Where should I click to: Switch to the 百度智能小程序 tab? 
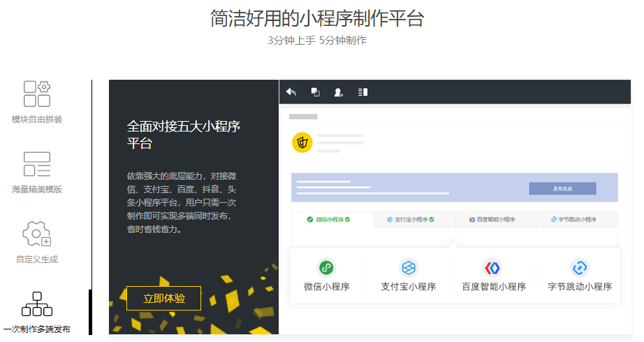[496, 220]
